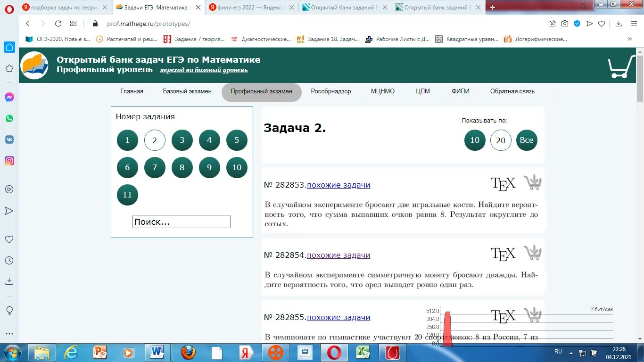
Task: Open Speed Dial grid icon
Action: 73,24
